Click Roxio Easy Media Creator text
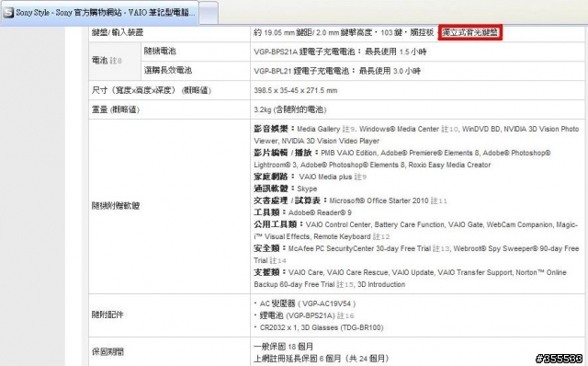Screen dimensions: 588x366 449,165
